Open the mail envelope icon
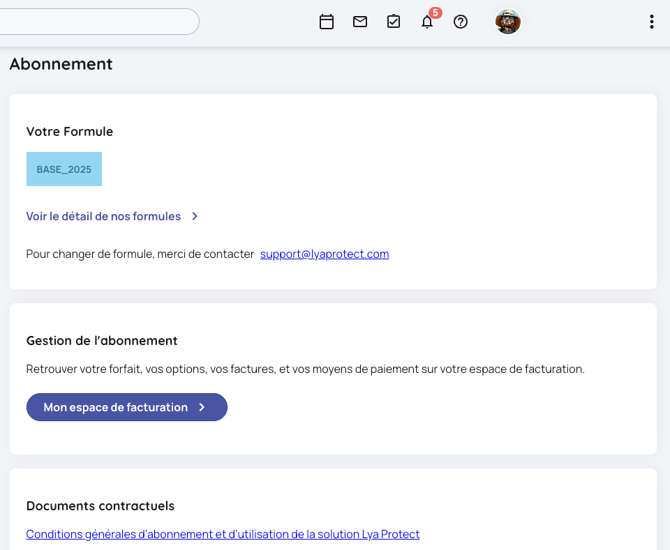 360,22
